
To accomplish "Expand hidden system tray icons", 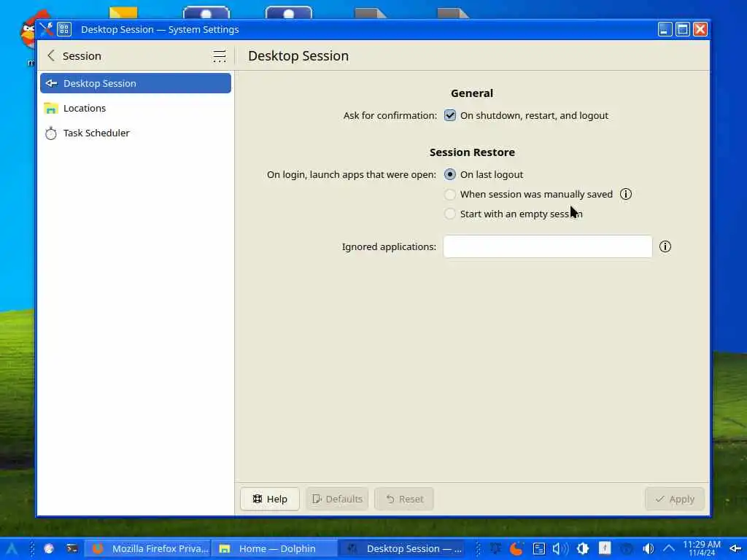I will click(669, 548).
